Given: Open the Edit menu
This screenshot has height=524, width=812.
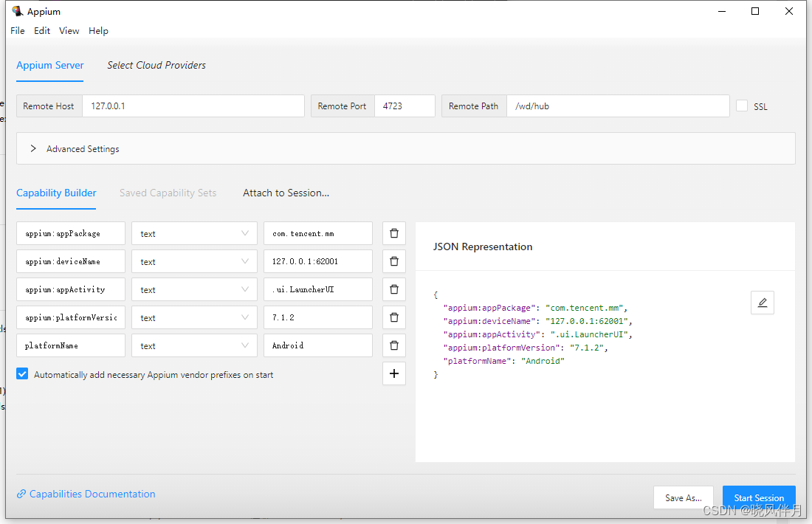Looking at the screenshot, I should pos(42,30).
